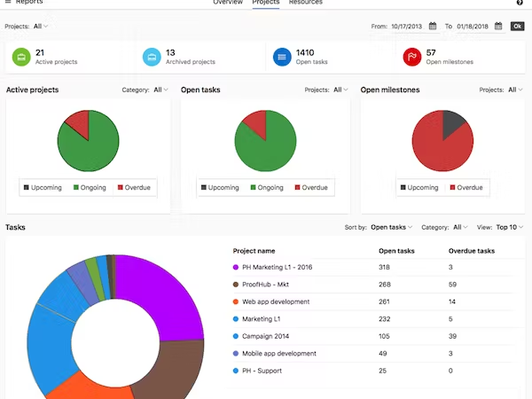The height and width of the screenshot is (399, 532).
Task: Click the blue Open tasks list icon
Action: 282,57
